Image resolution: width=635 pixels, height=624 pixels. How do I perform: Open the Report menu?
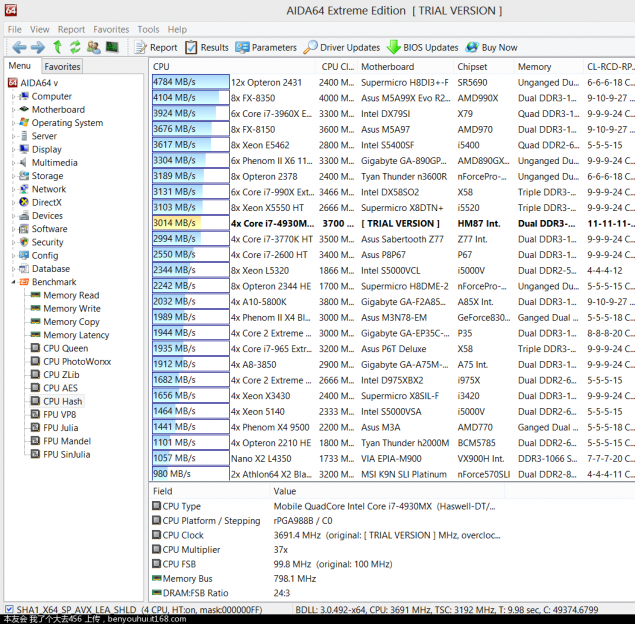pos(71,30)
